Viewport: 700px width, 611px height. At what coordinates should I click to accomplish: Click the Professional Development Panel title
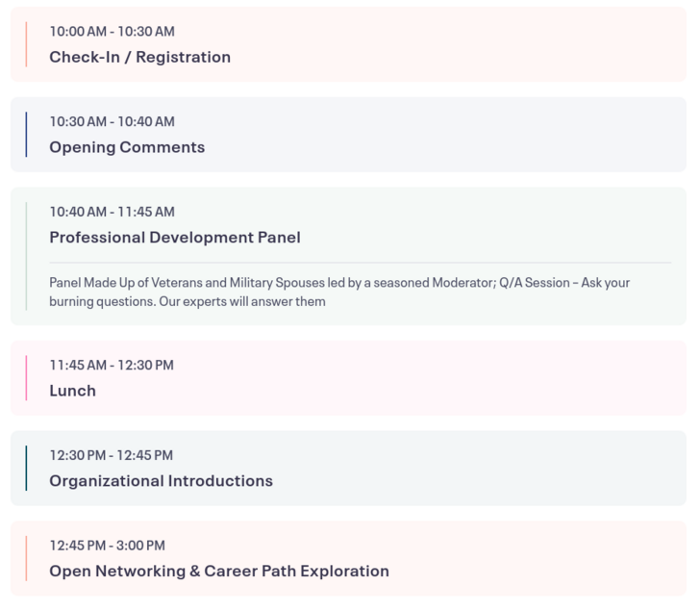point(175,237)
